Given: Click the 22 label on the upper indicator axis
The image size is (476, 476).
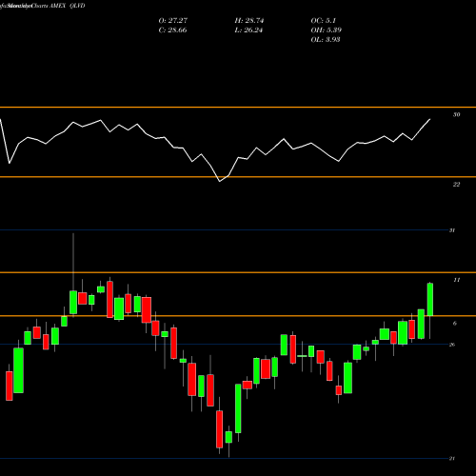Looking at the screenshot, I should [x=456, y=184].
